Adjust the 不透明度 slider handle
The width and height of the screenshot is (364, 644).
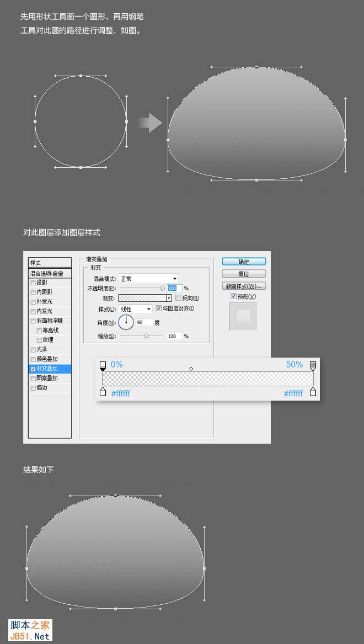pos(163,288)
